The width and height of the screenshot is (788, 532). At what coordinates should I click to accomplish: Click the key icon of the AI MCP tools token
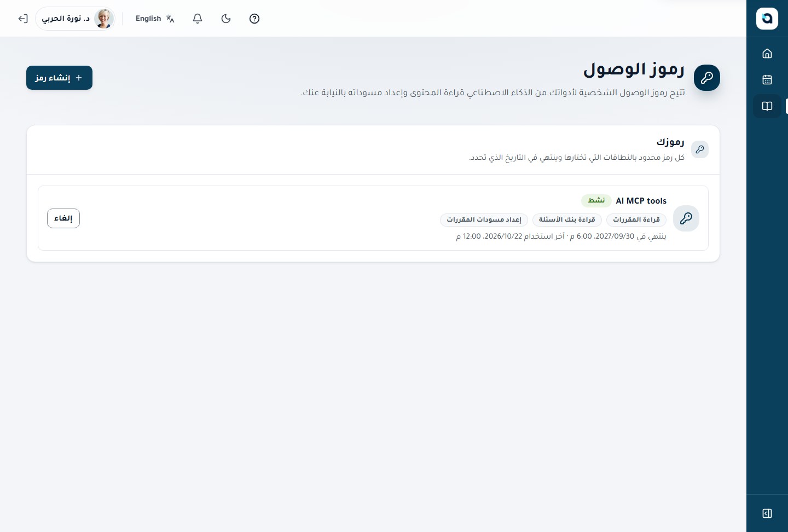[686, 218]
